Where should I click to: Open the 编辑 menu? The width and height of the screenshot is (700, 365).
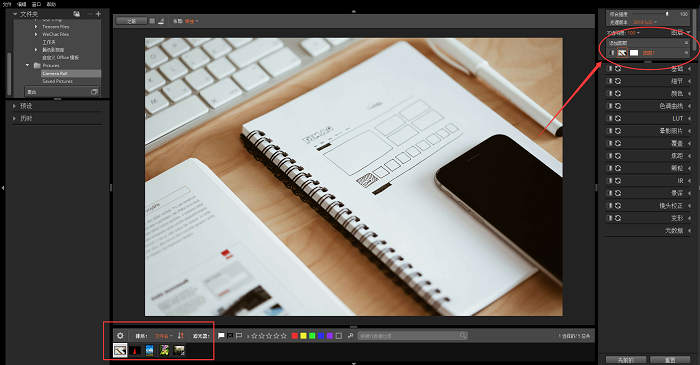tap(21, 4)
